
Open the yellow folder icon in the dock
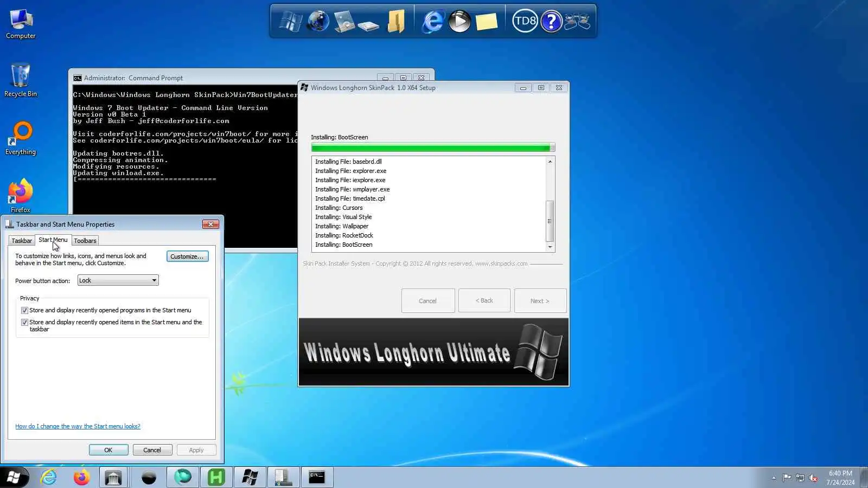396,21
